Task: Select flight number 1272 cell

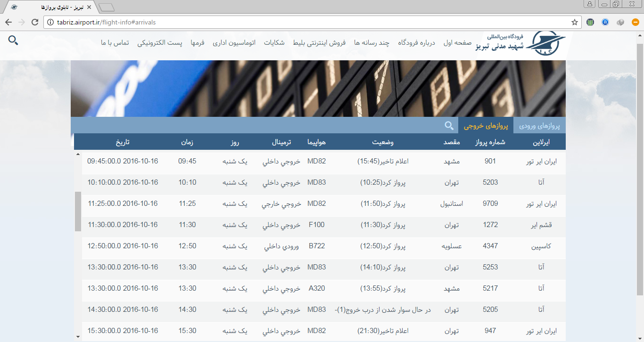Action: pos(490,225)
